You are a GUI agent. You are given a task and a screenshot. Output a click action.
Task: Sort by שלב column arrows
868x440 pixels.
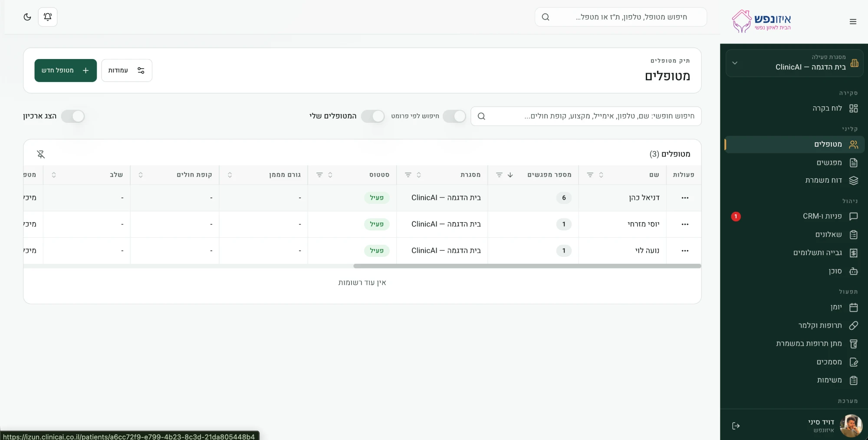coord(54,175)
